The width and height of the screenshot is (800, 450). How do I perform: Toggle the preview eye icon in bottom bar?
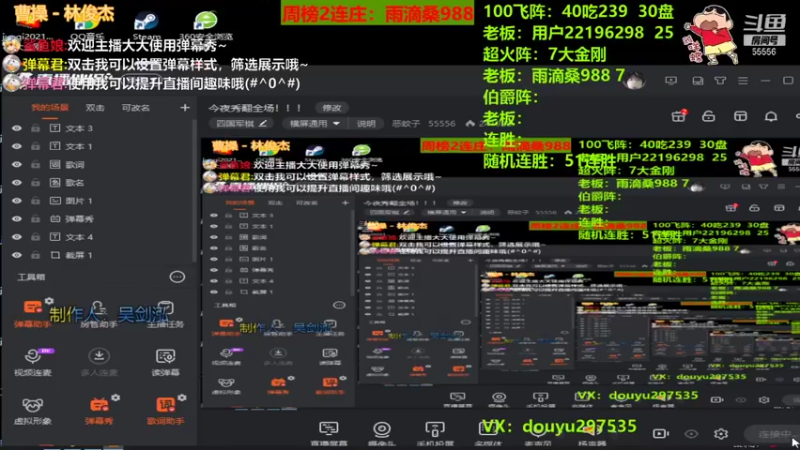[691, 434]
